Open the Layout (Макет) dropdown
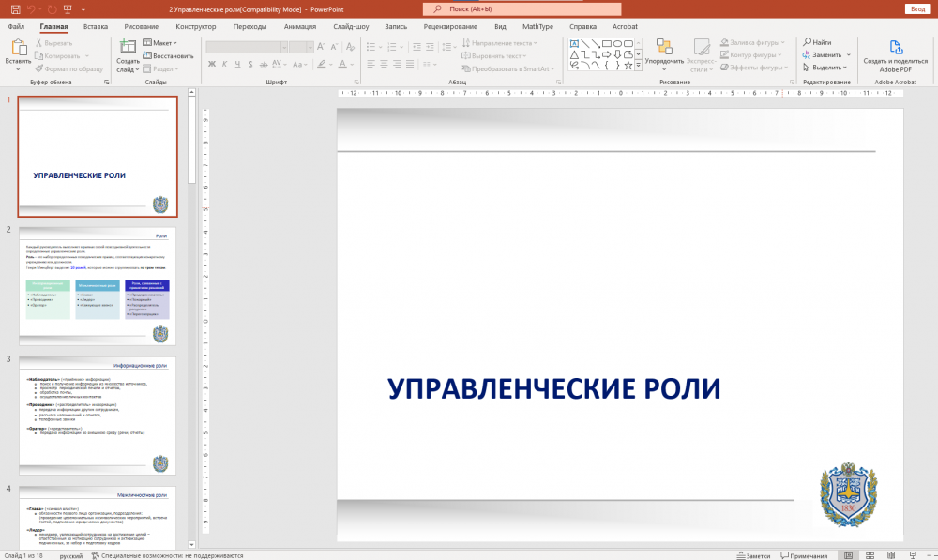Viewport: 938px width, 560px height. pos(163,43)
